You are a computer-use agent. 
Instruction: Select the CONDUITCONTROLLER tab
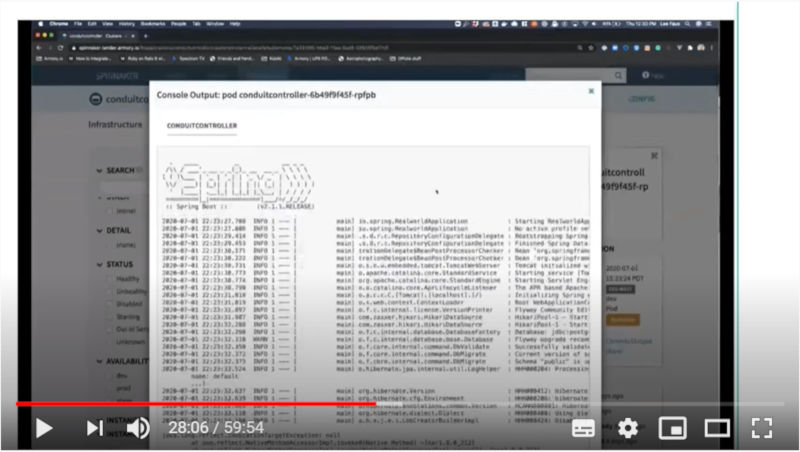pos(202,125)
